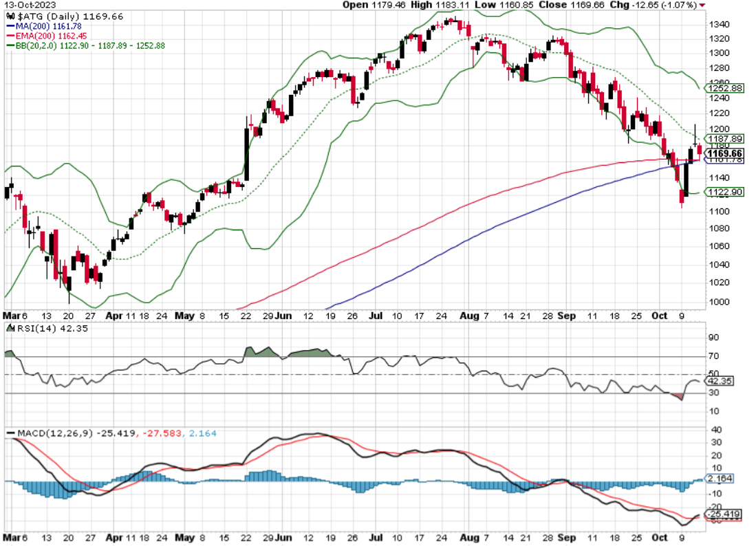Click Jul on the date axis under the price chart
The height and width of the screenshot is (546, 756).
(x=376, y=316)
